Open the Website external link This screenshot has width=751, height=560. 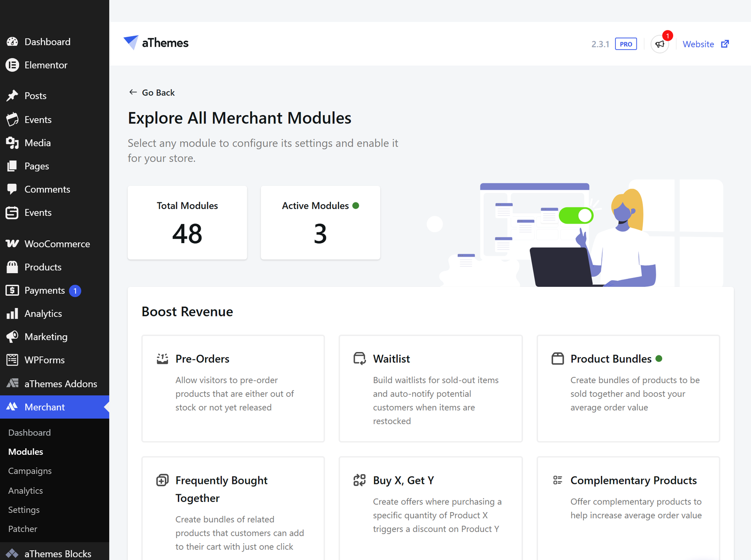[705, 44]
